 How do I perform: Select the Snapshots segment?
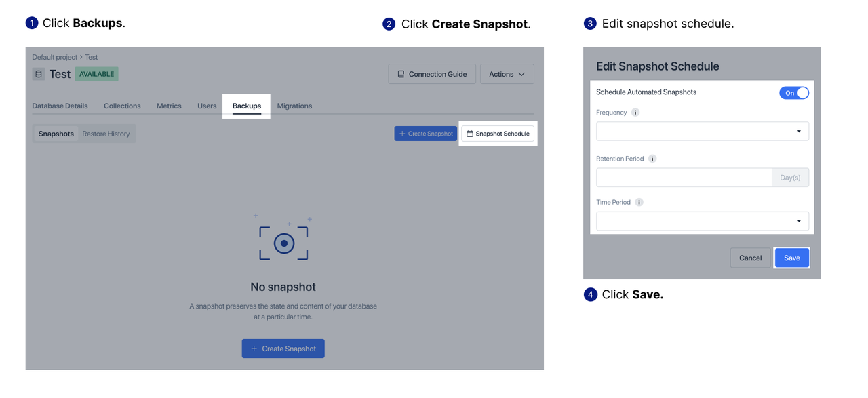56,134
